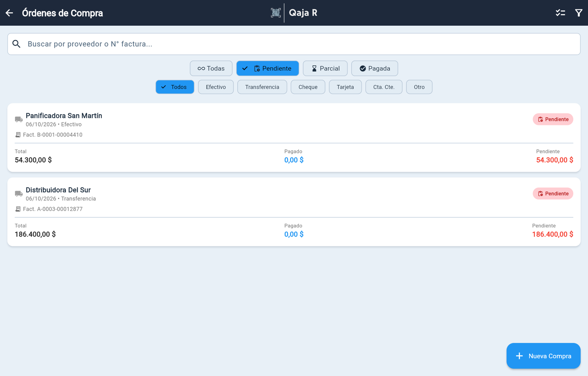Screen dimensions: 588x376
Task: Click Pendiente badge on Distribuidora Del Sur order
Action: tap(553, 194)
